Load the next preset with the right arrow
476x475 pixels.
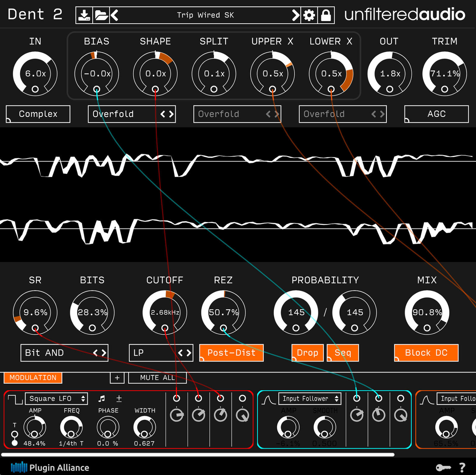click(x=295, y=15)
